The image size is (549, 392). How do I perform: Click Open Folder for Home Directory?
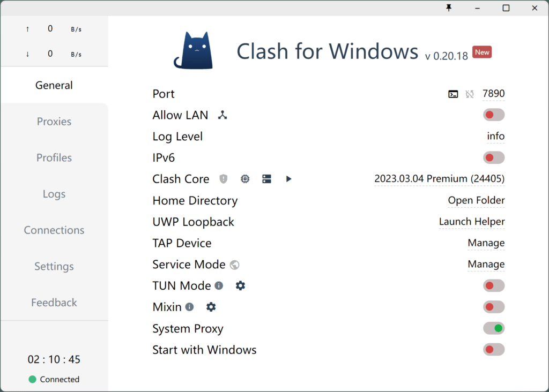pyautogui.click(x=476, y=200)
